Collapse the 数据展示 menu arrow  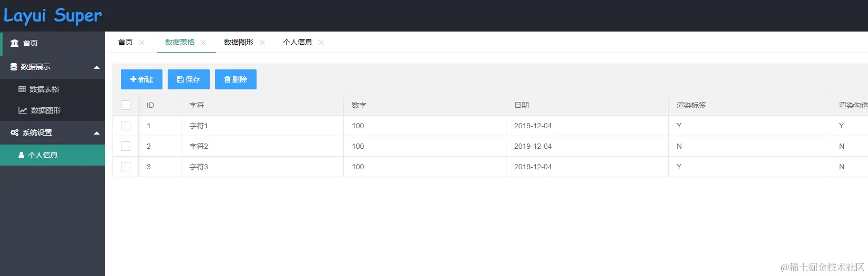click(x=97, y=67)
